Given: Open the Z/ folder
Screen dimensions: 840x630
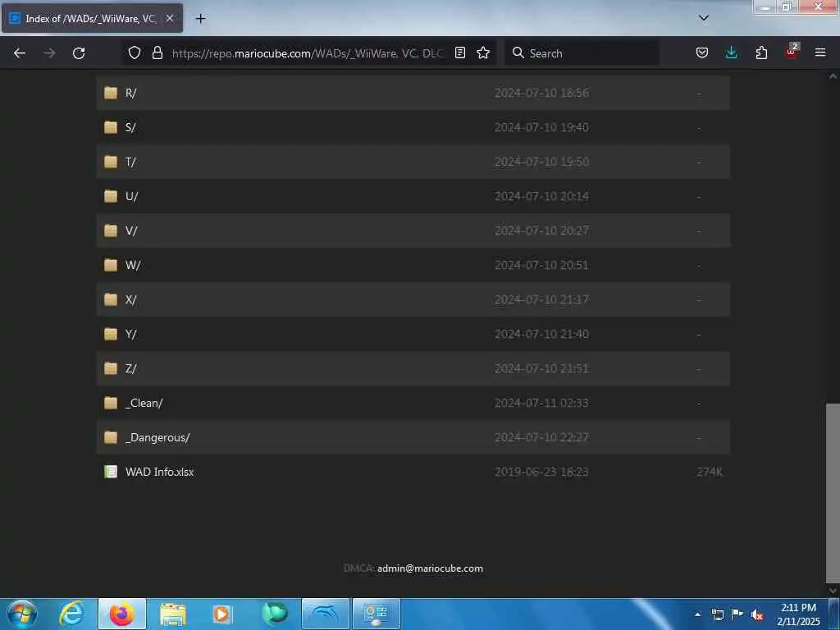Looking at the screenshot, I should (x=131, y=368).
